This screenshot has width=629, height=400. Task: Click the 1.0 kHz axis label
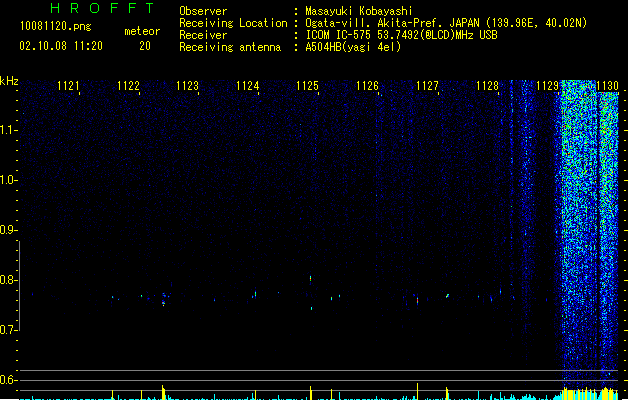[8, 180]
